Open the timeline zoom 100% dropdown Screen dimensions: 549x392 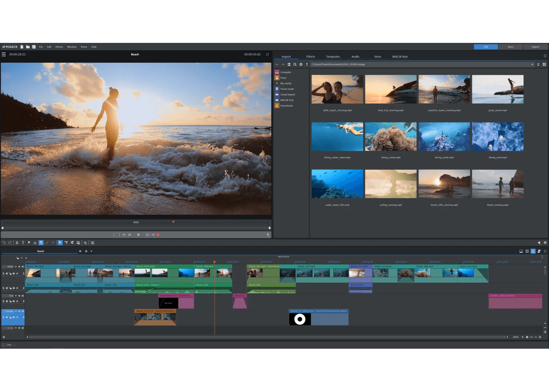(523, 337)
